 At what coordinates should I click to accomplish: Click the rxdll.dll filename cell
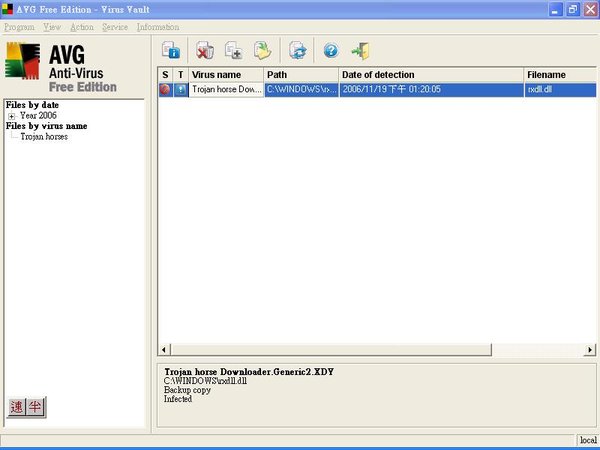tap(560, 90)
